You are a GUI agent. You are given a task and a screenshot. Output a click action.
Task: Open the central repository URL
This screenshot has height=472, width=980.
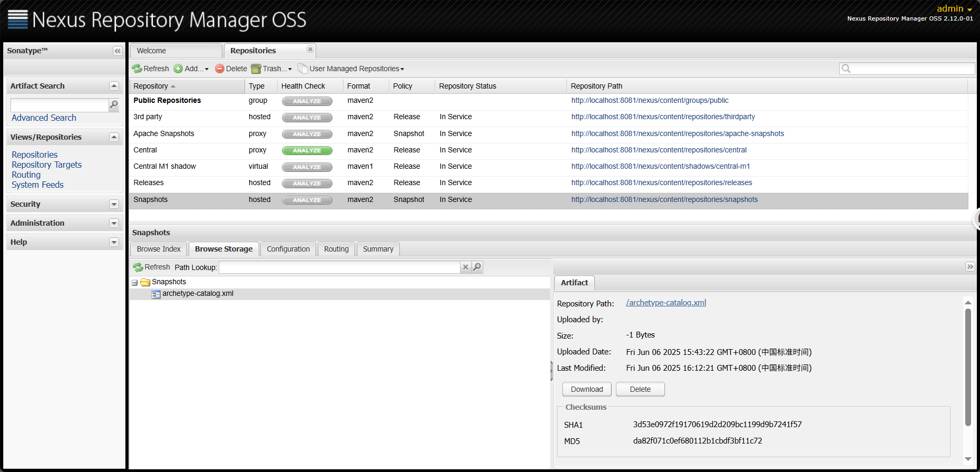point(659,150)
